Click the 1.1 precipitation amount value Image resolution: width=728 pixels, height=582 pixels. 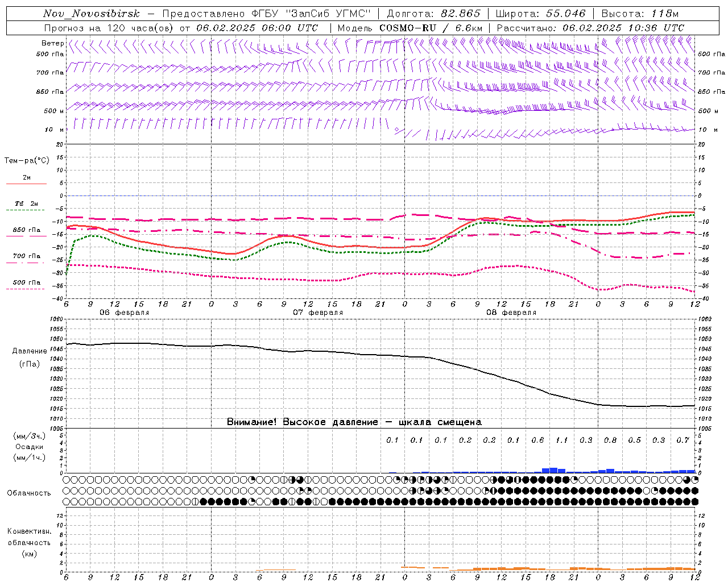[x=561, y=440]
